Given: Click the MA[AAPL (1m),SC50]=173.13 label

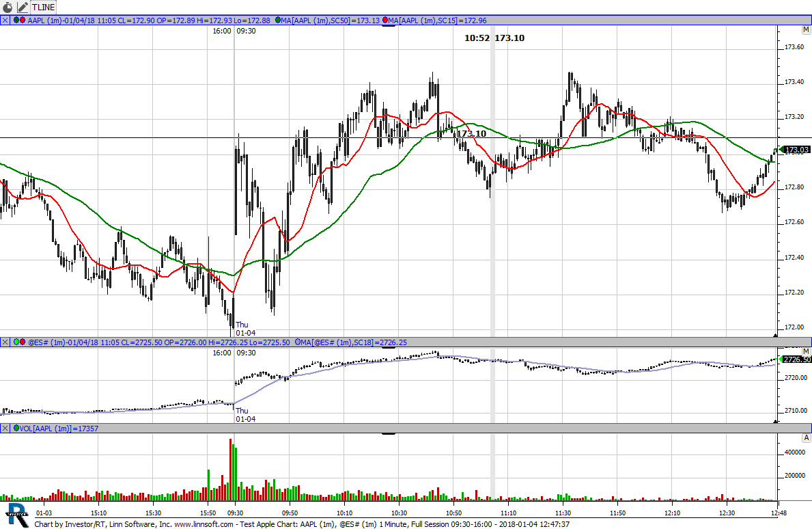Looking at the screenshot, I should coord(331,21).
